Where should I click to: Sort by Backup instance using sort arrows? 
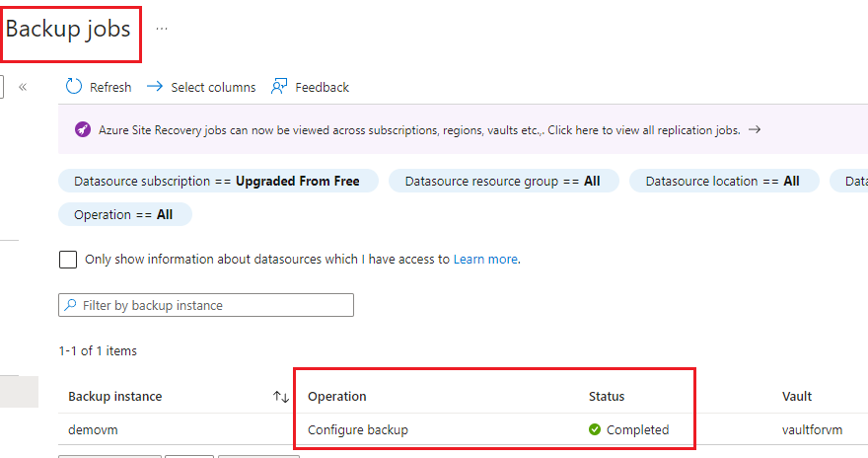(281, 397)
